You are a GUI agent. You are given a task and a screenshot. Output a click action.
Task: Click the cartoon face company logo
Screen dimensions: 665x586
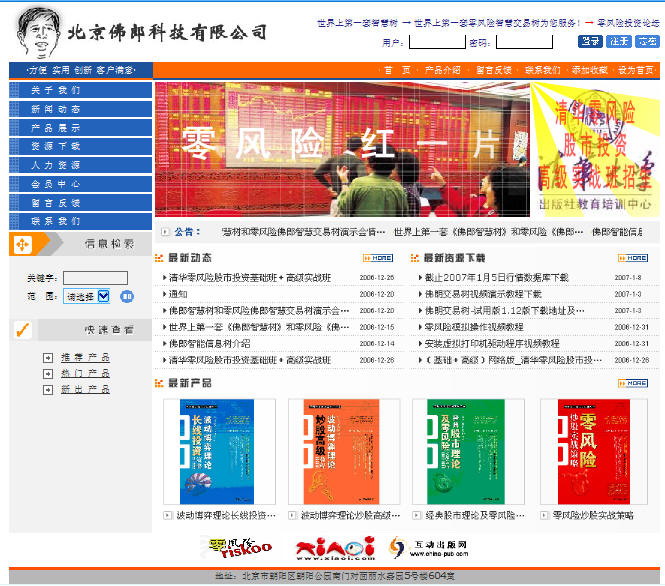point(35,32)
